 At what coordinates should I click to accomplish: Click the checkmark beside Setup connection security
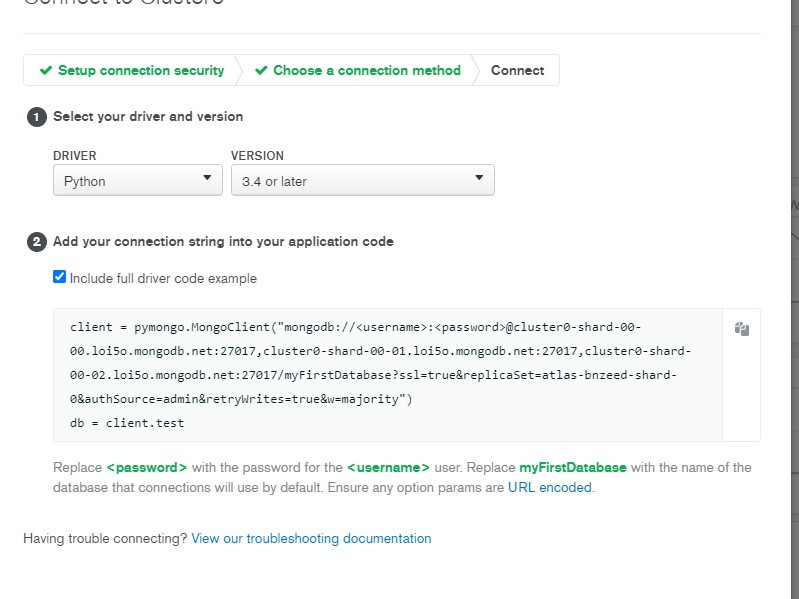coord(45,71)
